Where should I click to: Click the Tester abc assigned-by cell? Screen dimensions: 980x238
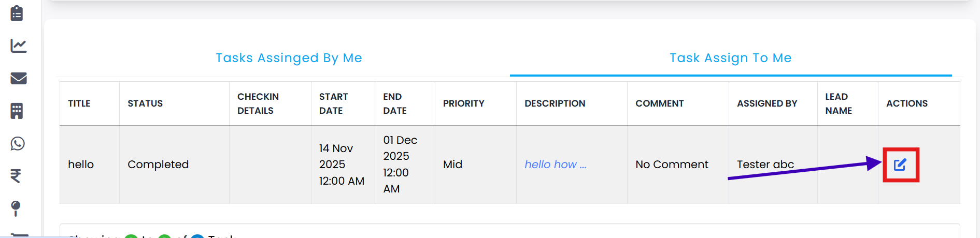tap(765, 165)
